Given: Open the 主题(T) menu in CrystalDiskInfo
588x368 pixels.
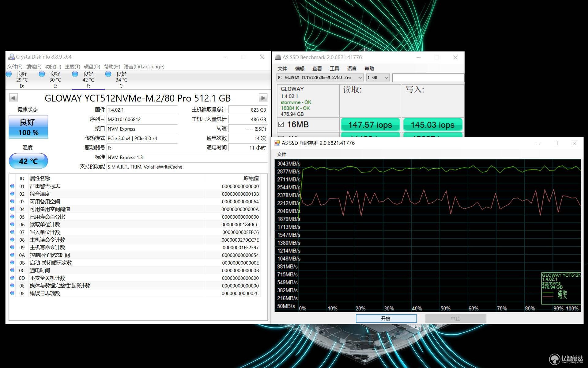Looking at the screenshot, I should pos(73,67).
